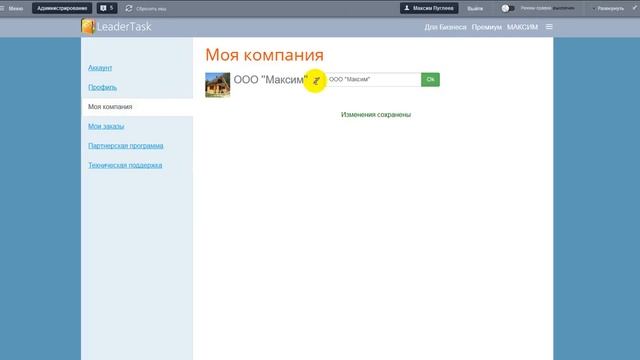The image size is (640, 360).
Task: Open Партнерская программа sidebar link
Action: (x=126, y=146)
